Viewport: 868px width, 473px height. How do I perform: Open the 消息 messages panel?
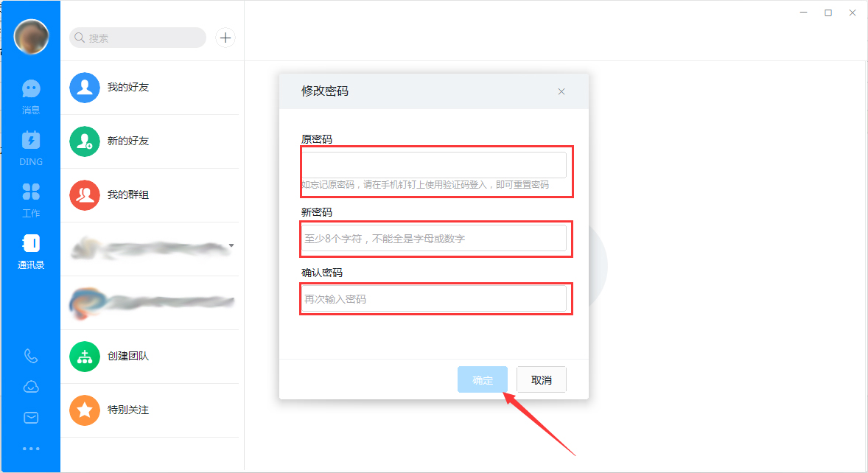(x=30, y=94)
